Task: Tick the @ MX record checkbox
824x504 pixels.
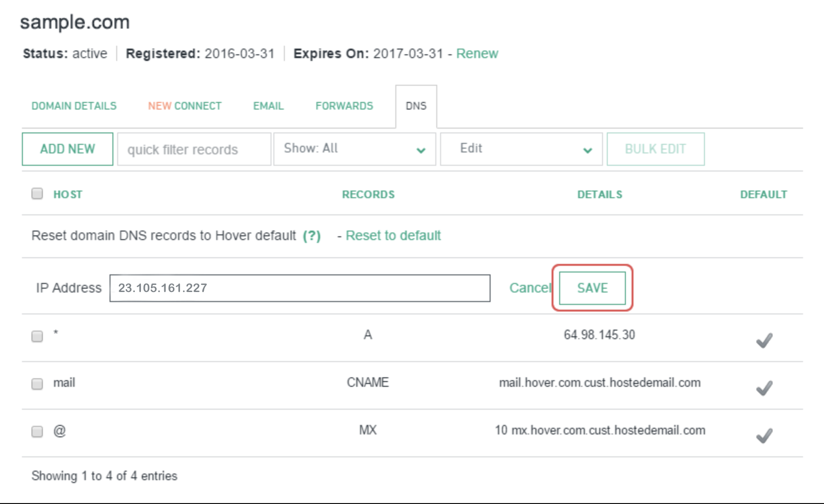Action: (37, 432)
